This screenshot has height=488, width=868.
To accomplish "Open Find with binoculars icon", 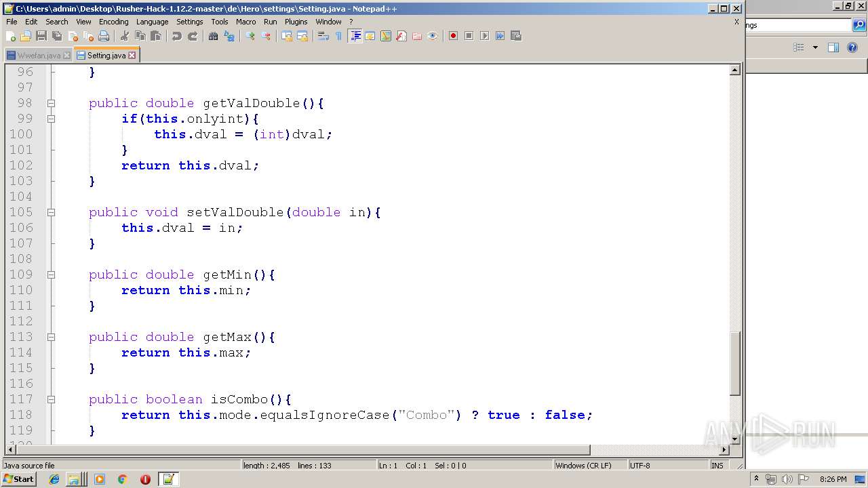I will pyautogui.click(x=214, y=36).
